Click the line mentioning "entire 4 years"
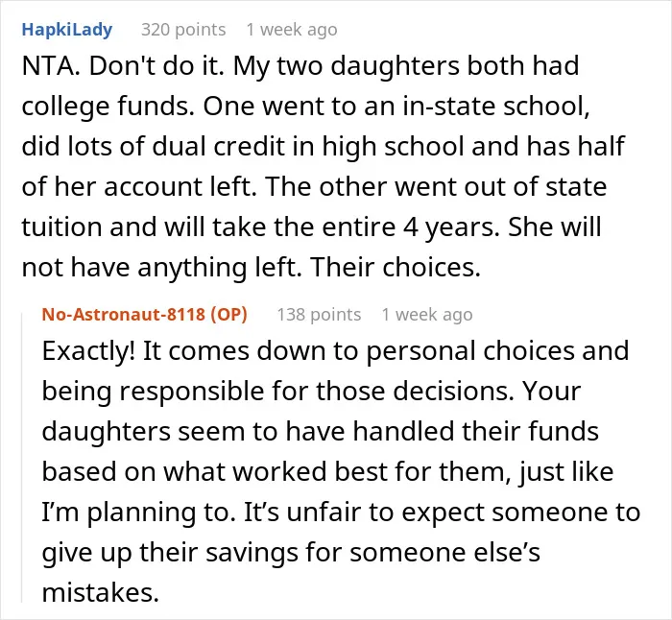 [x=312, y=227]
